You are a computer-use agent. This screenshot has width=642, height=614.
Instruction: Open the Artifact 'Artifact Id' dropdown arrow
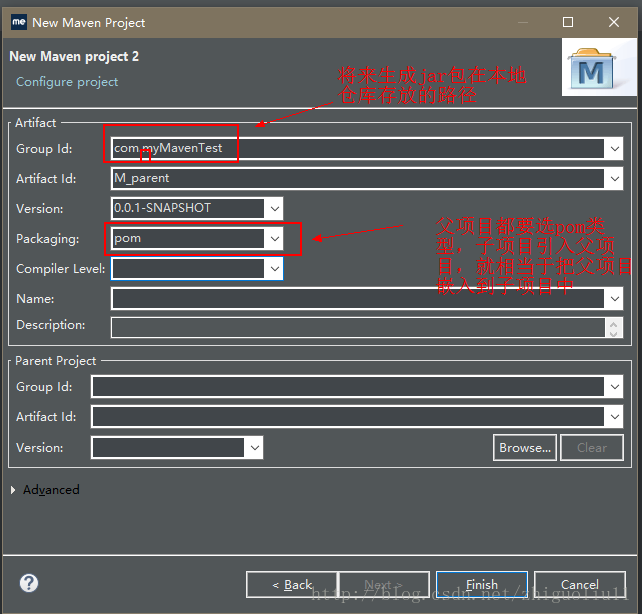614,178
